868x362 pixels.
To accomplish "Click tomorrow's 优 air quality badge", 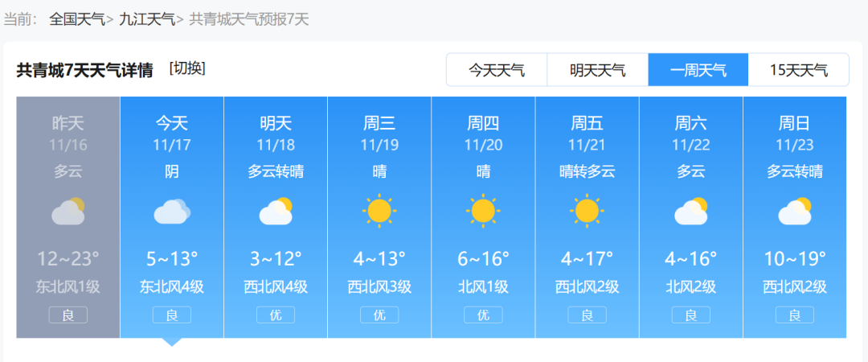I will (x=276, y=315).
